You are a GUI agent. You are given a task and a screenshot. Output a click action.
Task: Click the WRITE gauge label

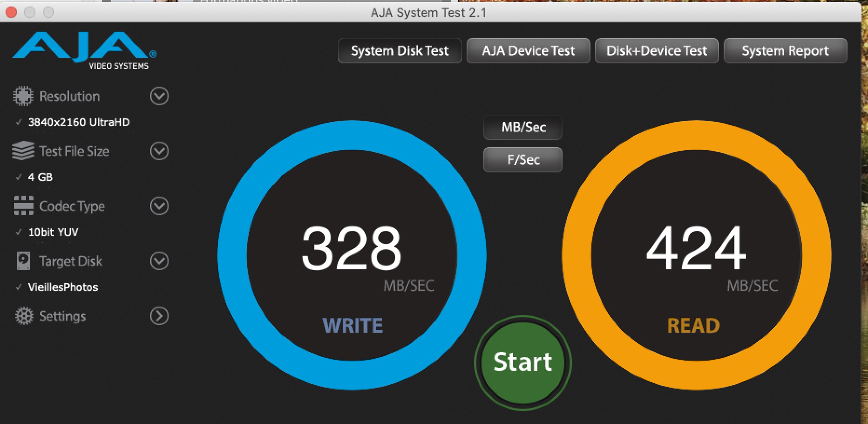353,325
